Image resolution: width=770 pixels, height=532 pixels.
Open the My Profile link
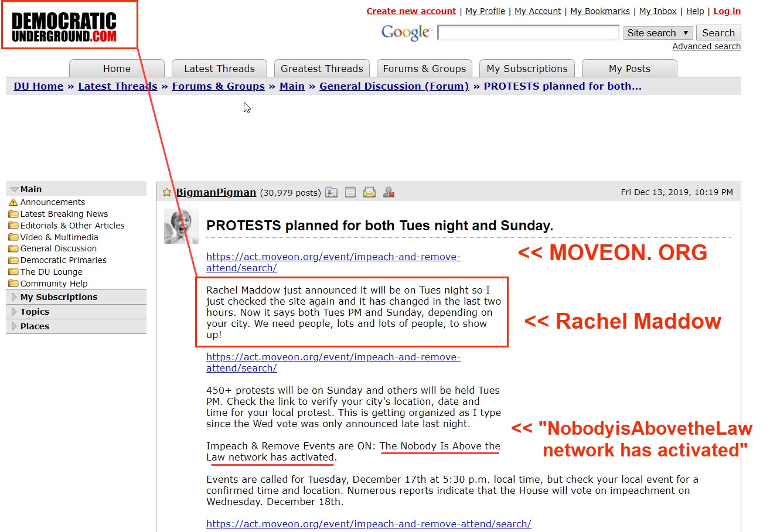click(485, 11)
